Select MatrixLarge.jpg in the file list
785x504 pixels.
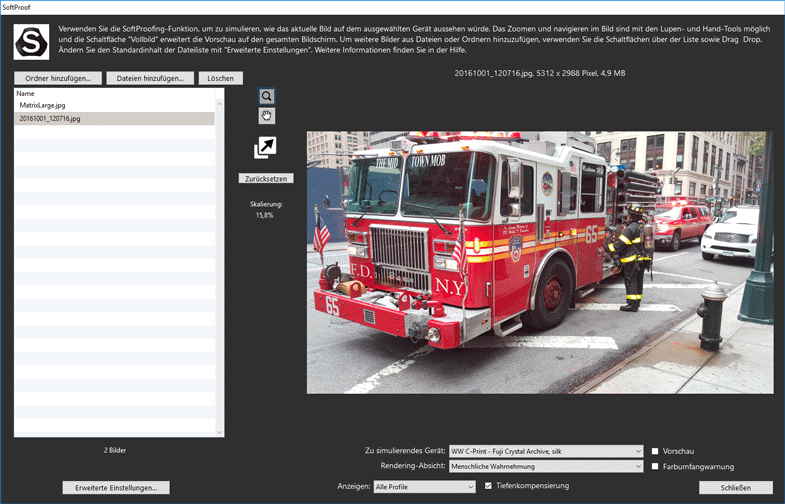[x=115, y=105]
